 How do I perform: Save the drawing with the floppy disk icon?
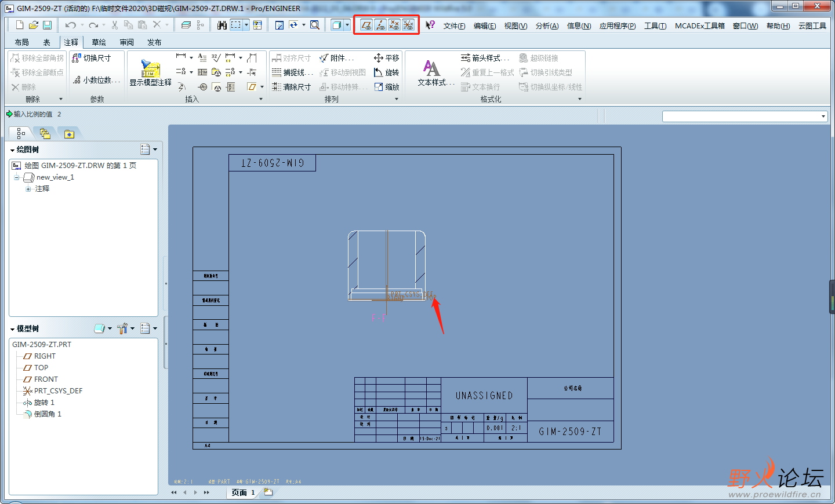[48, 25]
